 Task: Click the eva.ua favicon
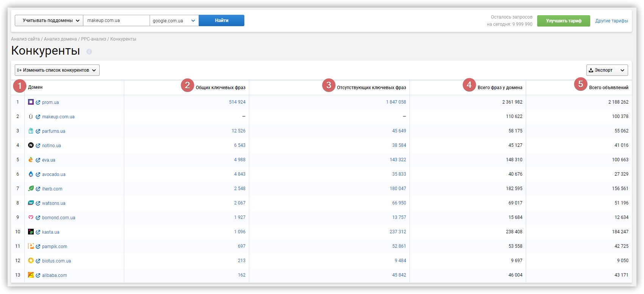31,160
